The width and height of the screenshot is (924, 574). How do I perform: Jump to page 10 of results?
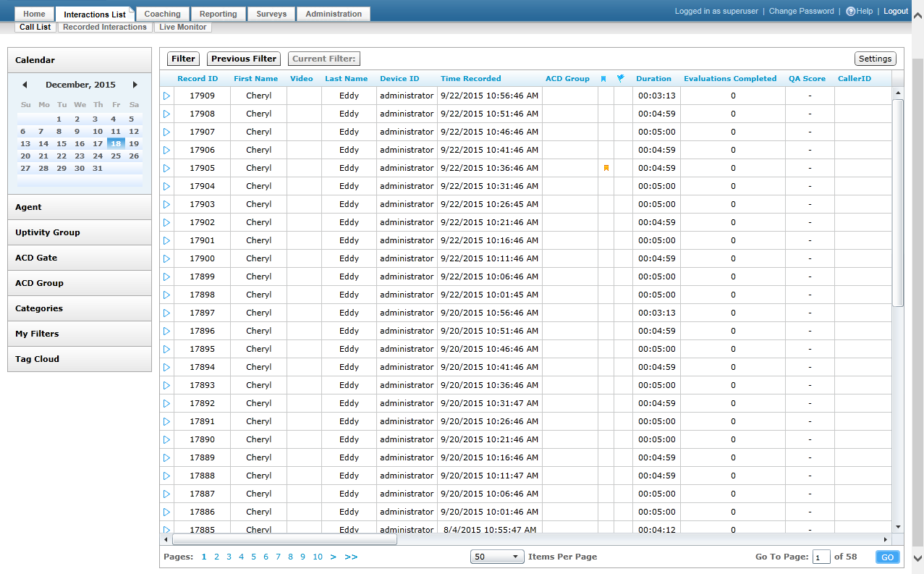pos(318,557)
